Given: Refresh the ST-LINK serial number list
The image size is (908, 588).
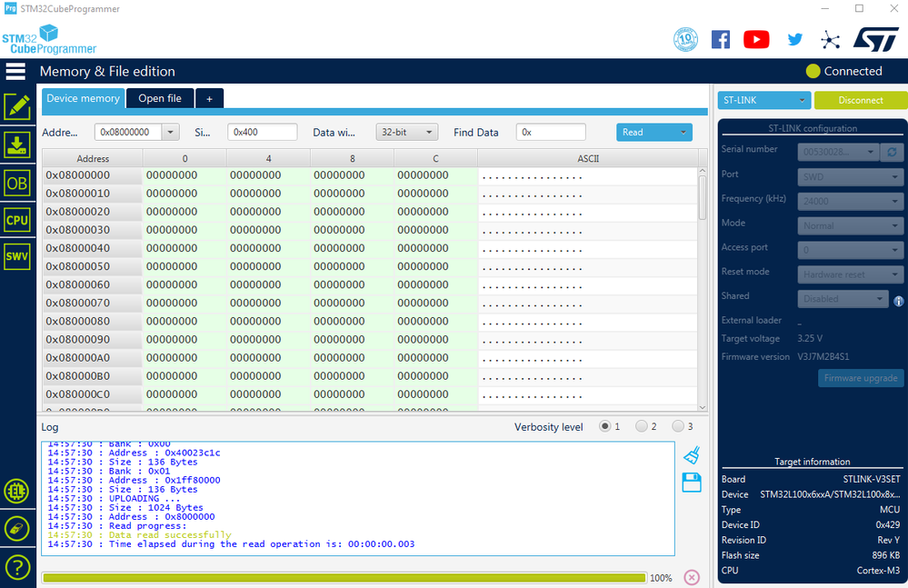Looking at the screenshot, I should [892, 152].
